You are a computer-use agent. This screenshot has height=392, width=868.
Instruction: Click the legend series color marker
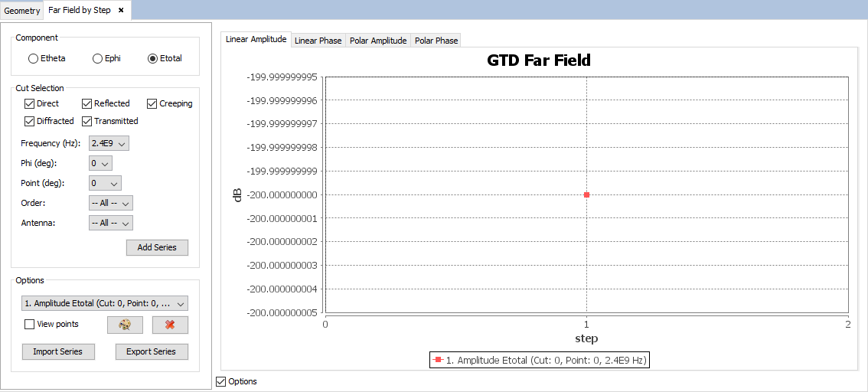pos(438,360)
